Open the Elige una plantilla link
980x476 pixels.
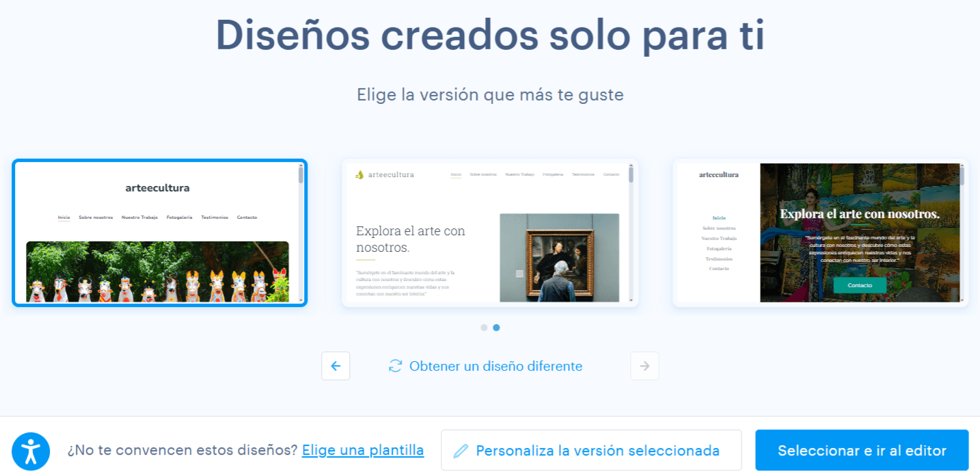pyautogui.click(x=363, y=451)
